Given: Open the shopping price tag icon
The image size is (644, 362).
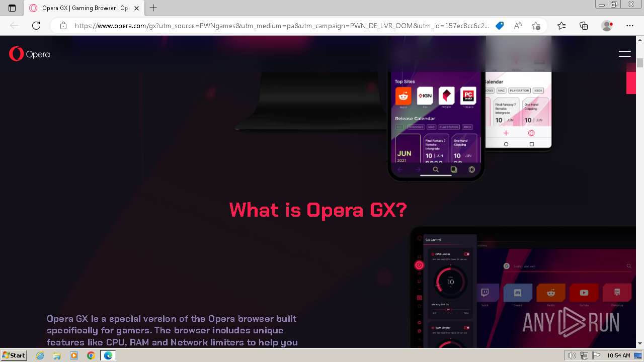Looking at the screenshot, I should 500,26.
